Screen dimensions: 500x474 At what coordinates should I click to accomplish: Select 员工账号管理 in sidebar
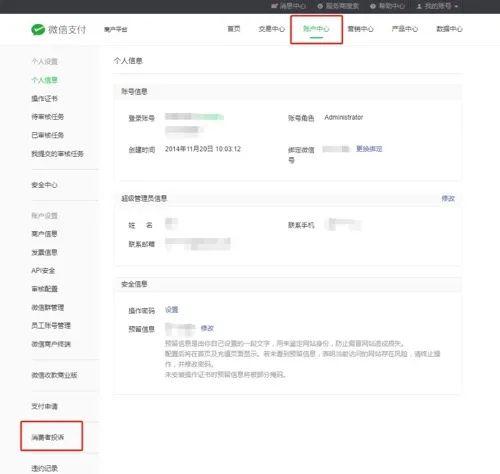[51, 325]
